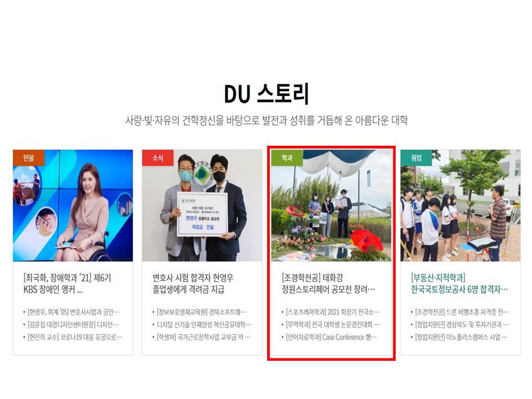Open the 스포츠레저학과 2021 회장기 link

click(x=333, y=312)
